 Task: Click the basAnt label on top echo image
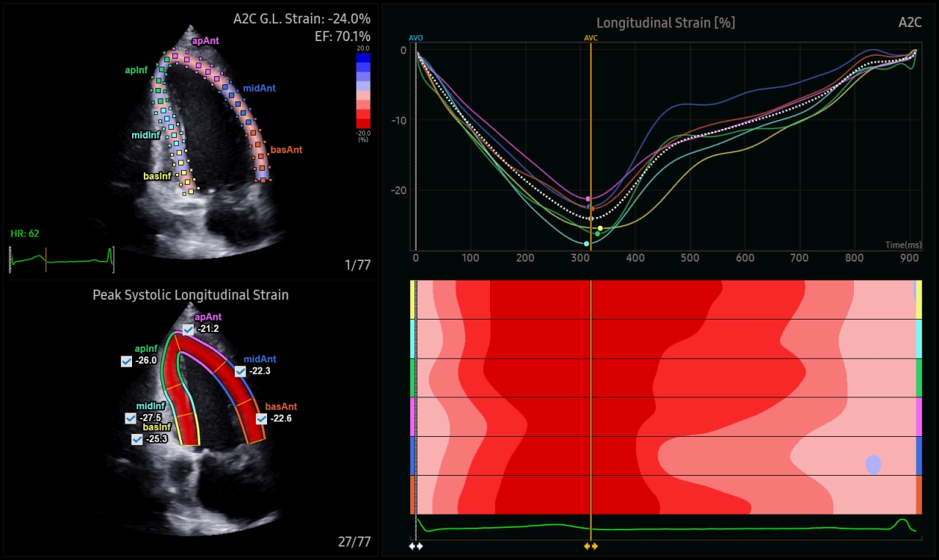point(286,150)
